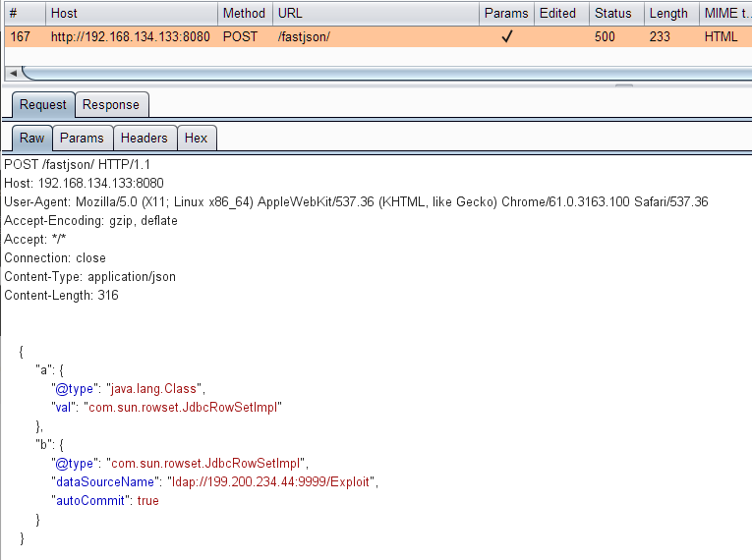This screenshot has width=752, height=560.
Task: Sort by the URL column header
Action: [x=376, y=14]
